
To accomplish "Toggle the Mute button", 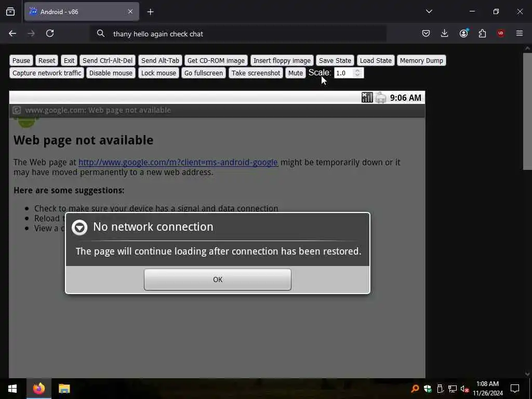I will (296, 73).
